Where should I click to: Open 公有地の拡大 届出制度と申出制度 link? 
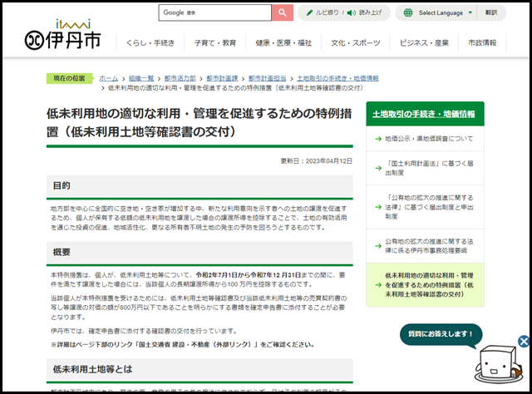coord(429,207)
